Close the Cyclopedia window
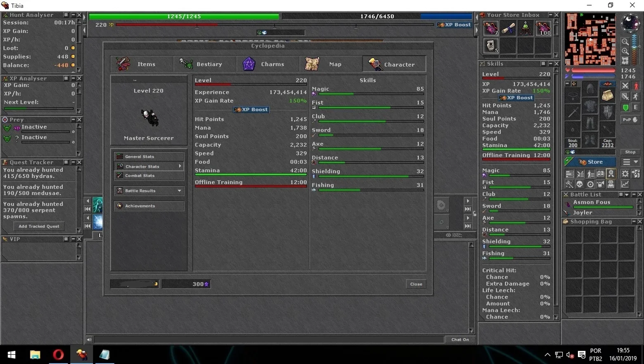 [x=416, y=284]
